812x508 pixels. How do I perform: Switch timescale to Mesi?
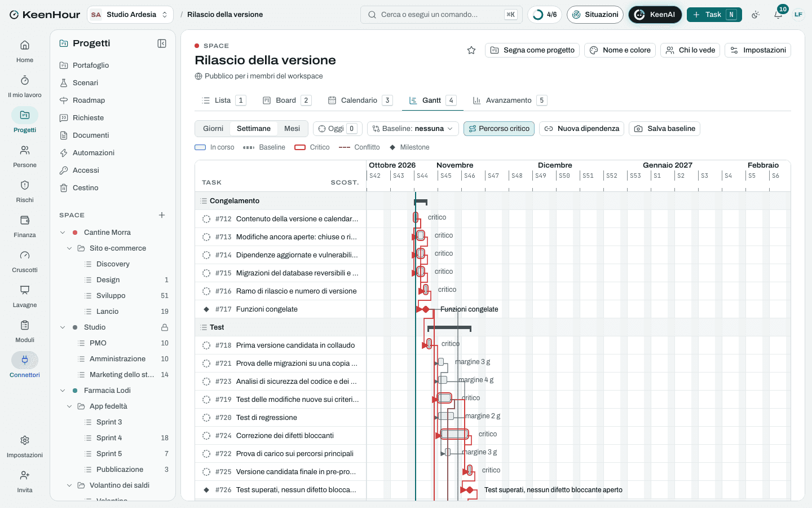click(x=292, y=129)
